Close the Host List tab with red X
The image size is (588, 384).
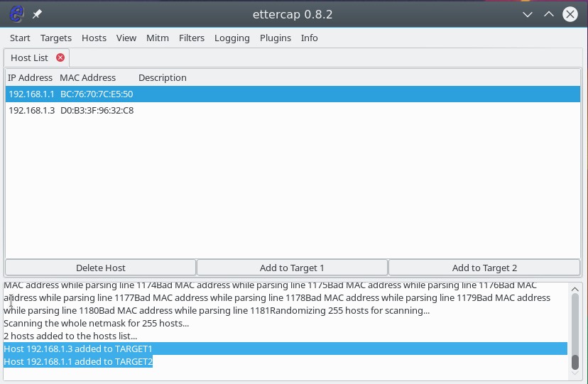[x=60, y=57]
